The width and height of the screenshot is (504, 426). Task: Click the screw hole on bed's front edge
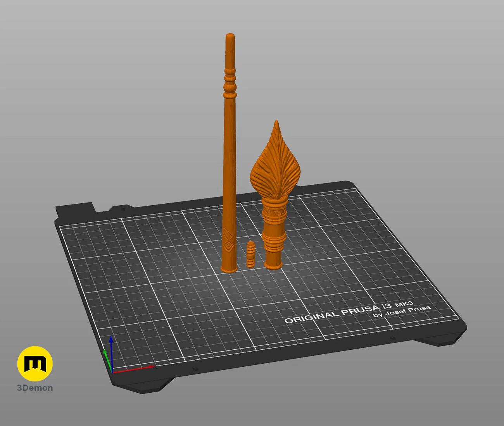click(x=195, y=369)
